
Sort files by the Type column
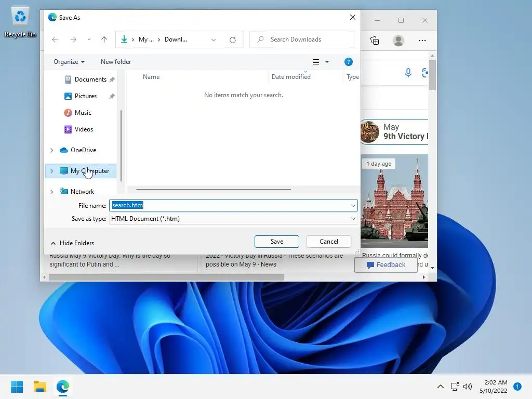(x=353, y=77)
